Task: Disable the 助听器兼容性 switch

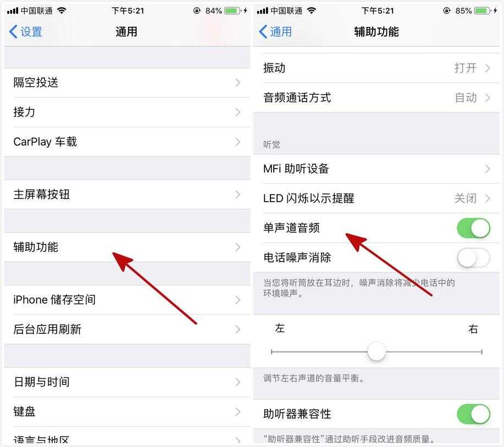Action: [473, 414]
